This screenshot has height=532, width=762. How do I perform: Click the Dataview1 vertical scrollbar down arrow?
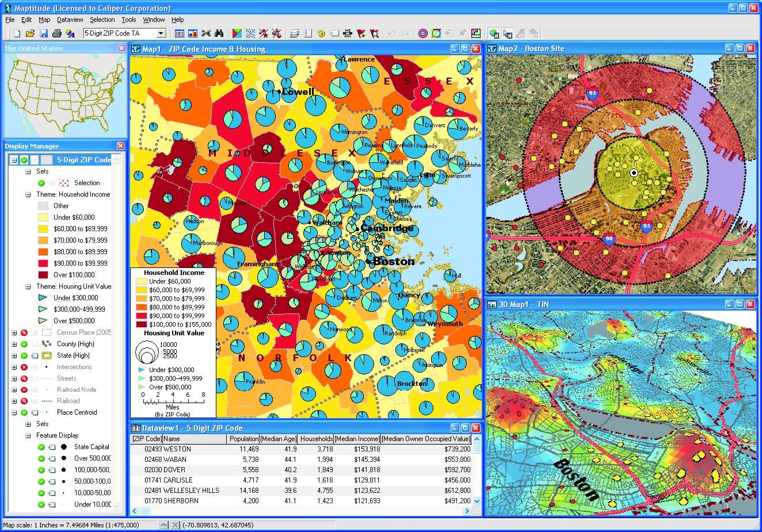tap(477, 501)
